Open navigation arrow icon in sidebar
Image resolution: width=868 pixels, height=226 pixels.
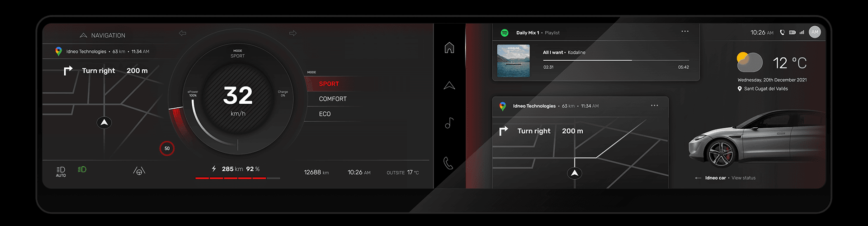point(449,86)
